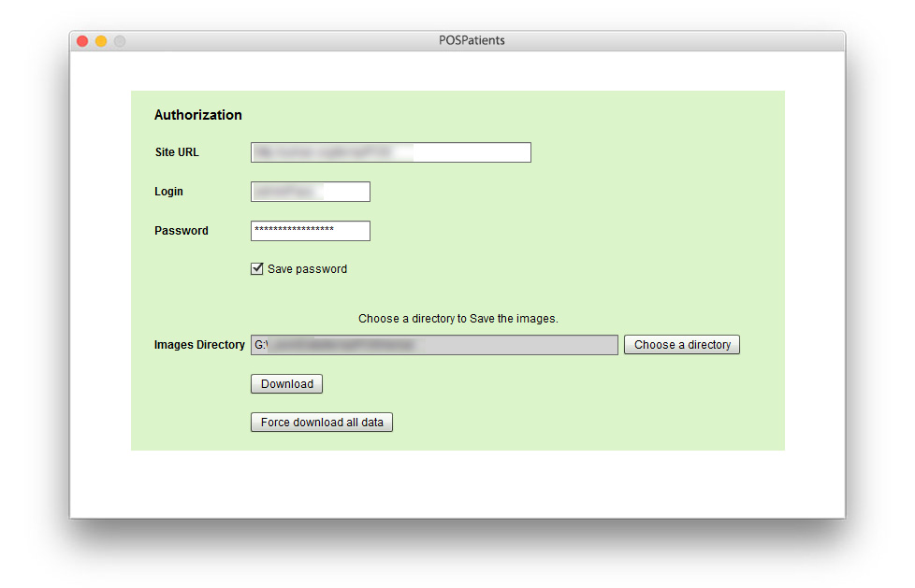Click the gray zoom button in title bar
Viewport: 915px width, 588px height.
(120, 41)
